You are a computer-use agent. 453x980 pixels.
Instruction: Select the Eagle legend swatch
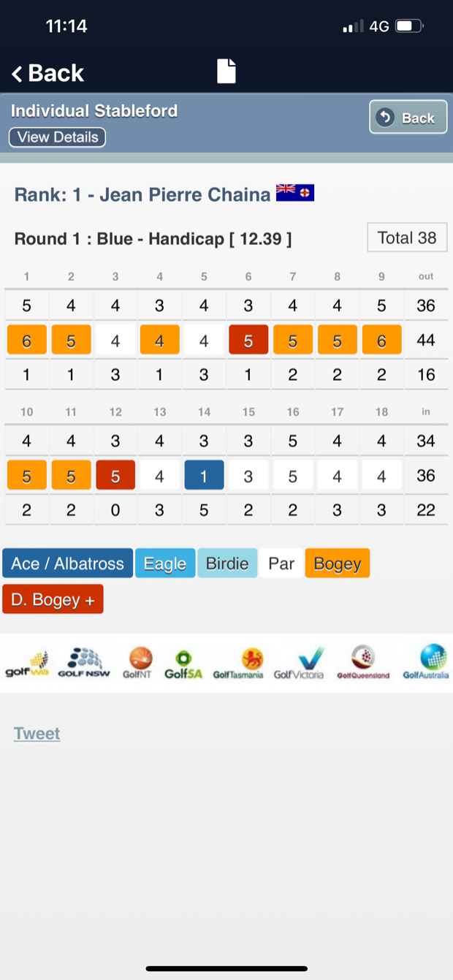pyautogui.click(x=164, y=563)
